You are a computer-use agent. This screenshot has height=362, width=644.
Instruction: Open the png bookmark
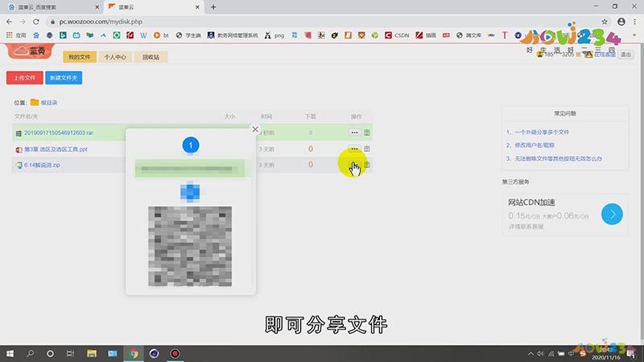pos(275,35)
